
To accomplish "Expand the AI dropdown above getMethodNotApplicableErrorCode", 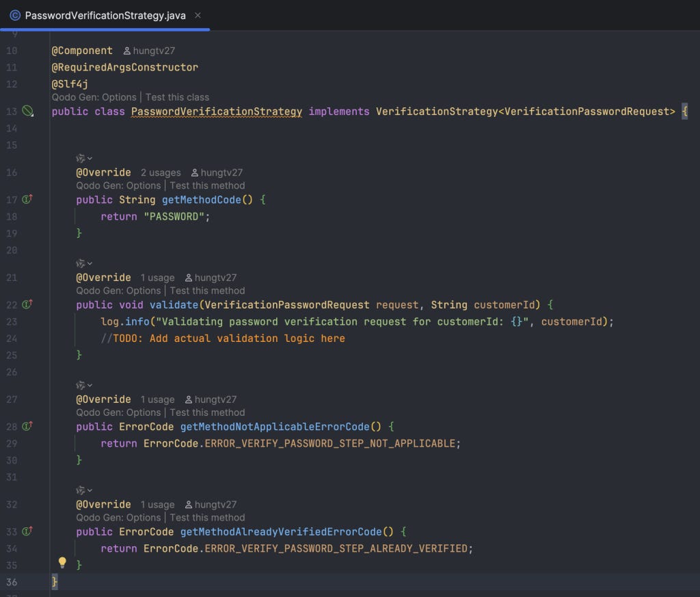I will [x=84, y=385].
